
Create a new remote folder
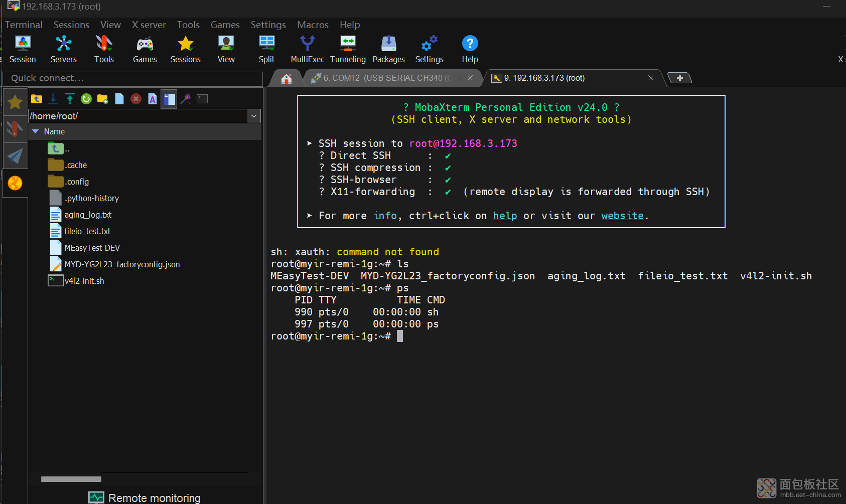(x=103, y=99)
